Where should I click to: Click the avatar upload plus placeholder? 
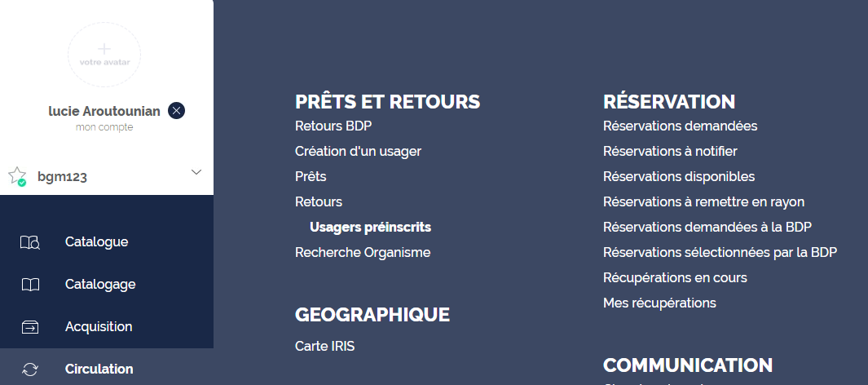pyautogui.click(x=104, y=55)
